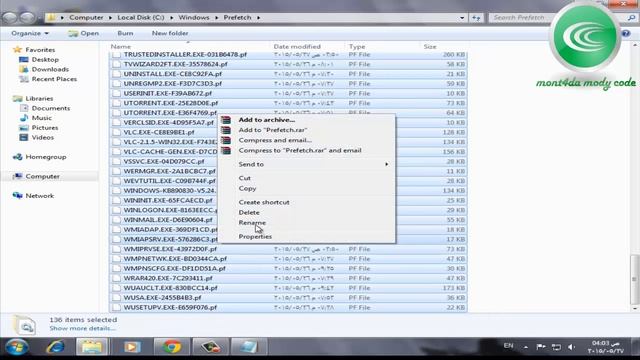
Task: Click EN language indicator in taskbar
Action: [x=508, y=346]
